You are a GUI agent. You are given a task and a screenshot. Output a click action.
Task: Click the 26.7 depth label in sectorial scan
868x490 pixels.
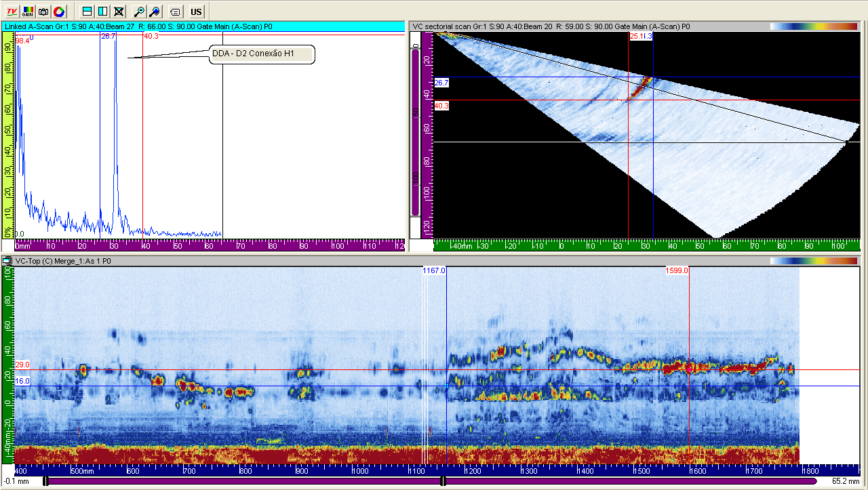pyautogui.click(x=441, y=83)
